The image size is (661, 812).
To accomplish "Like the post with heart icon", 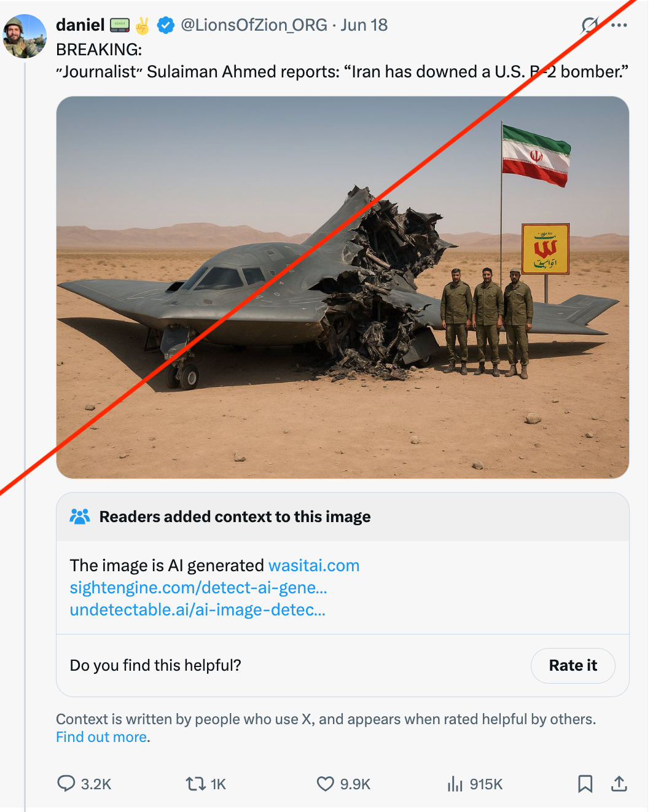I will [x=325, y=784].
